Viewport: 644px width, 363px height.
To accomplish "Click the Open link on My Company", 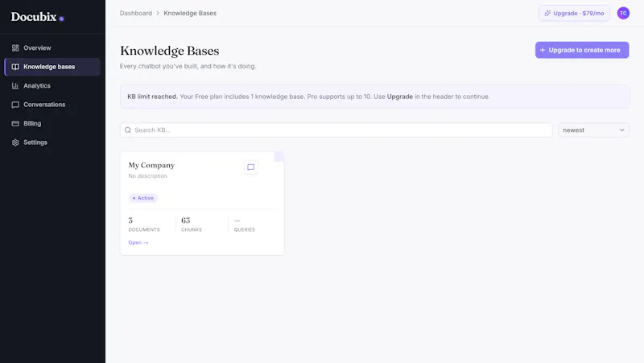I will (x=138, y=243).
